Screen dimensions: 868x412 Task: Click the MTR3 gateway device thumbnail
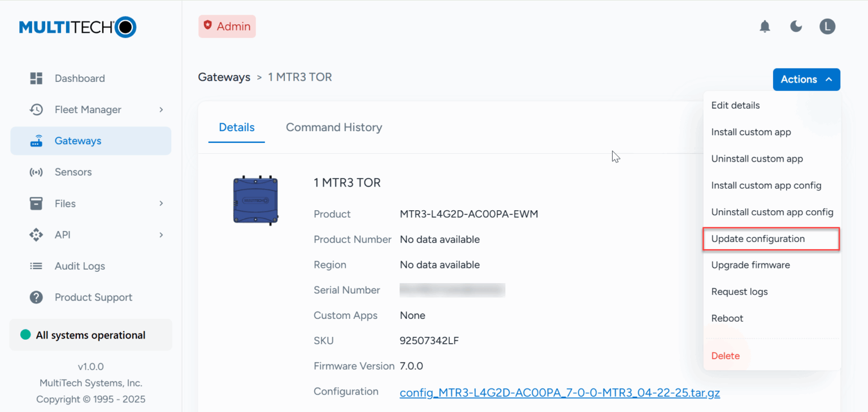[255, 201]
